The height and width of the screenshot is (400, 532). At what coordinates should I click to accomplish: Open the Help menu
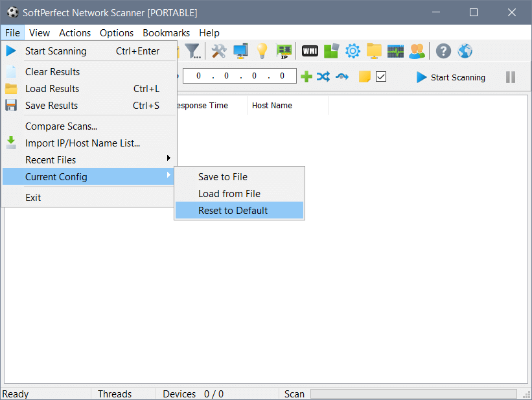209,33
